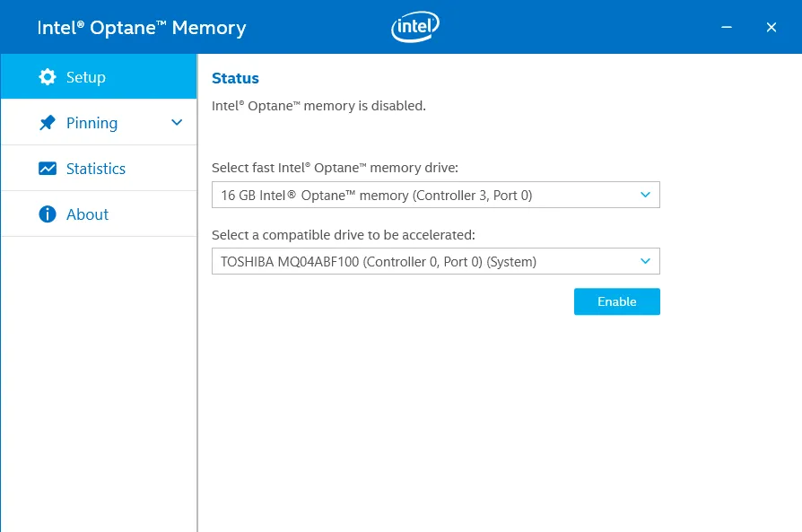Screen dimensions: 802x532
Task: Click the About info-circle icon
Action: tap(48, 214)
